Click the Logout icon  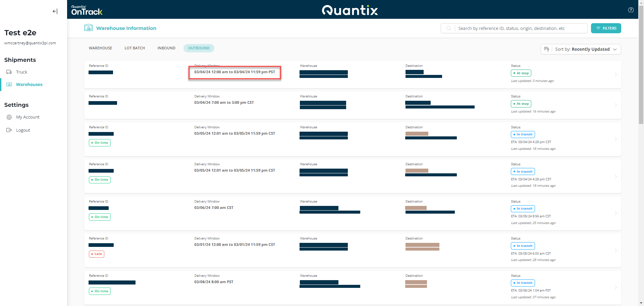coord(9,130)
